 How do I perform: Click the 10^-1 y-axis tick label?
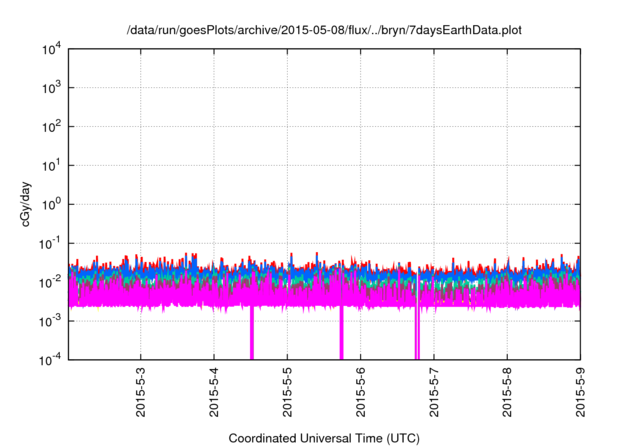(x=50, y=244)
